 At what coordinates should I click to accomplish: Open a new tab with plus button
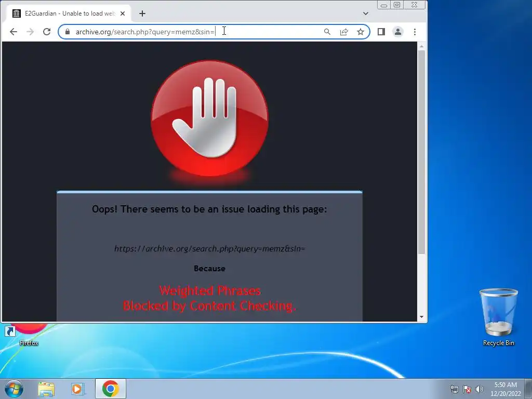coord(142,14)
